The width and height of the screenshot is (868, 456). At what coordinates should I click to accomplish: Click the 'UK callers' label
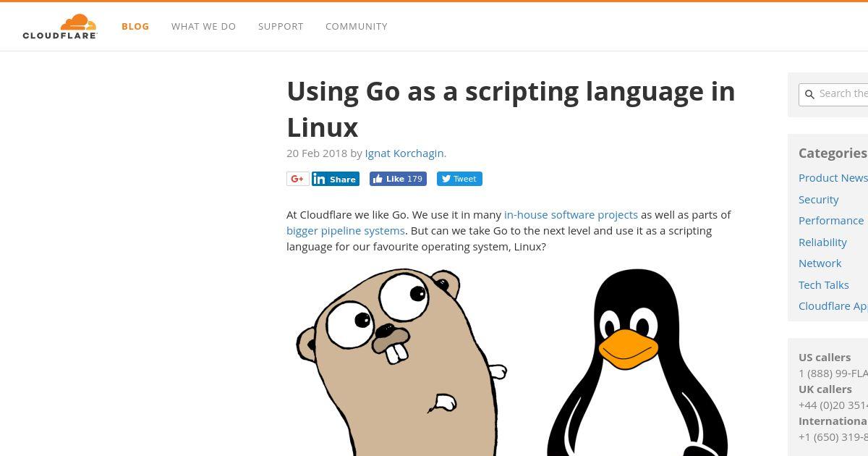825,389
